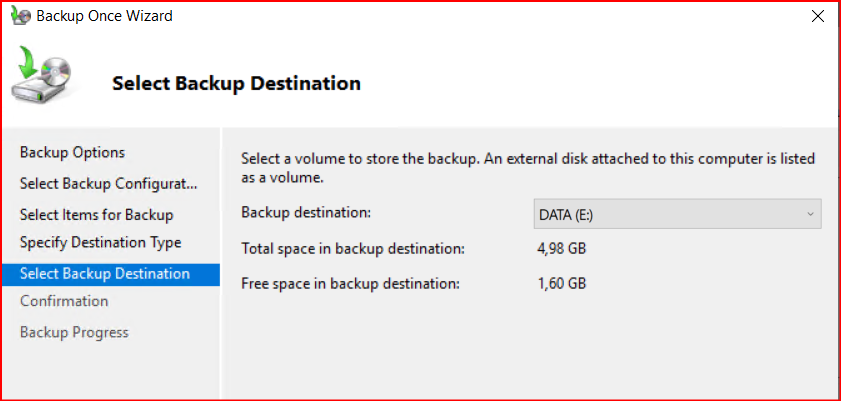Go to the Backup Options step
Screen dimensions: 841x401
(73, 152)
